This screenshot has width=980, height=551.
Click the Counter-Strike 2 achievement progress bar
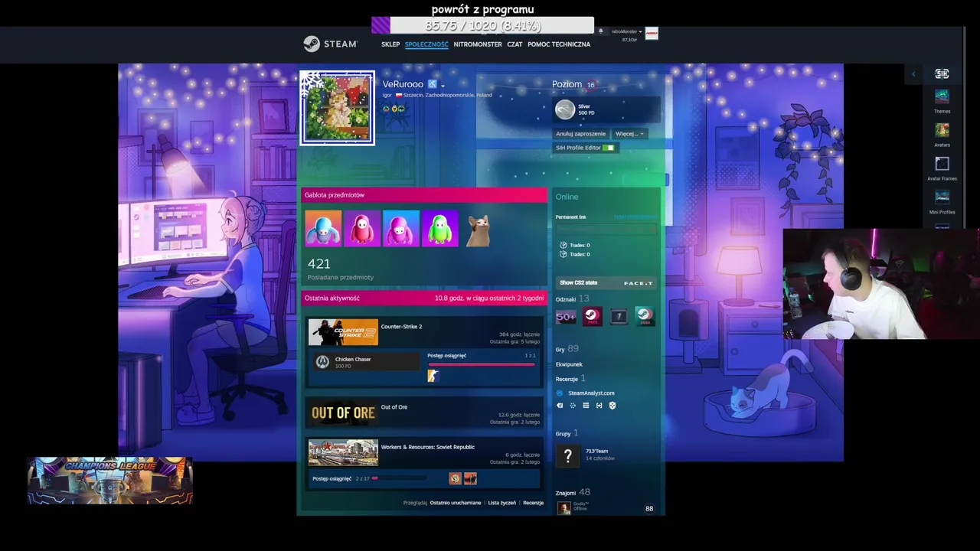click(x=481, y=364)
